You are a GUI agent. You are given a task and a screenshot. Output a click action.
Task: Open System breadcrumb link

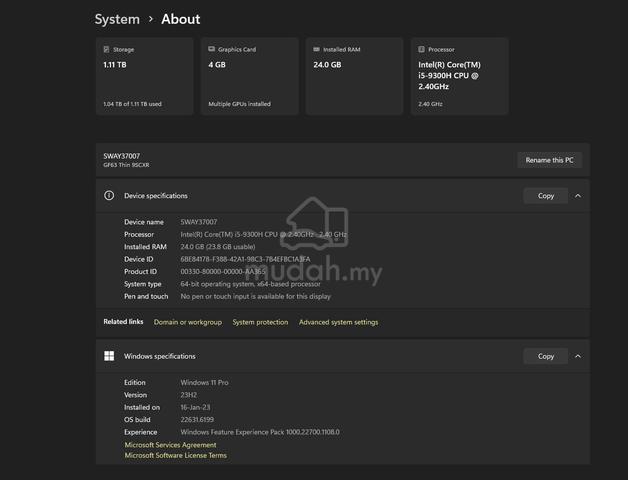[x=117, y=19]
